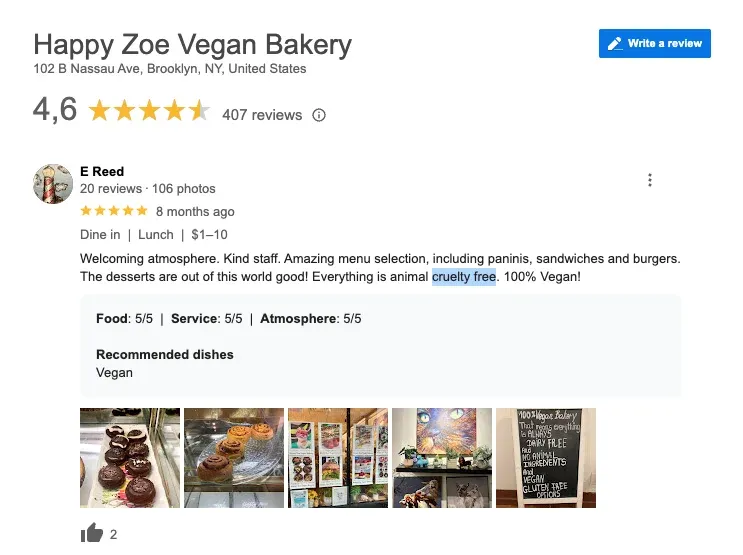Open the chalkboard sign photo thumbnail
The width and height of the screenshot is (743, 555).
pos(546,458)
